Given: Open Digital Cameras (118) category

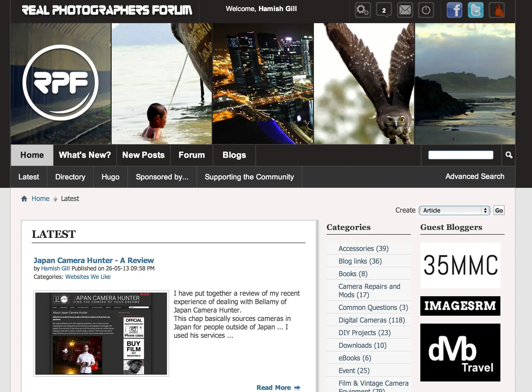Looking at the screenshot, I should pyautogui.click(x=372, y=320).
